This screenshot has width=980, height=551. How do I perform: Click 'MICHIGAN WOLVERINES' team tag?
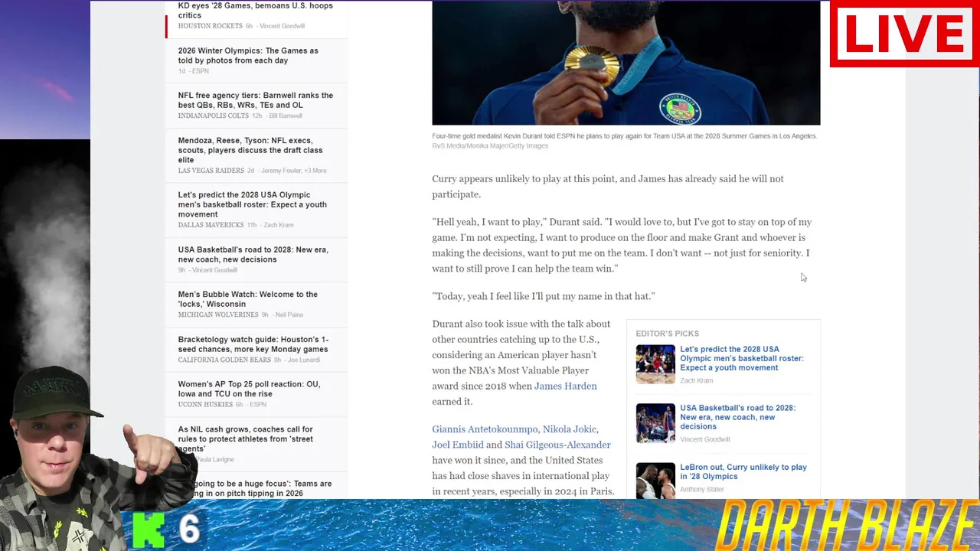[x=218, y=315]
